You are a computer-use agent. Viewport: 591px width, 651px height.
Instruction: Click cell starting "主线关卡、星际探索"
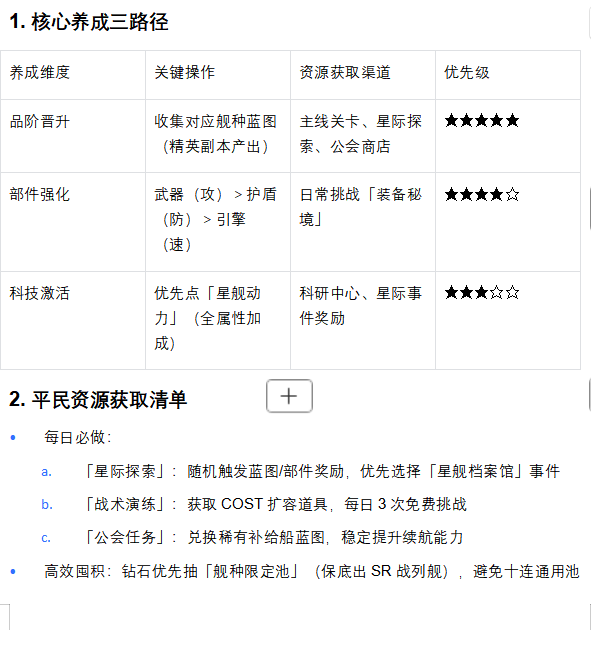363,136
